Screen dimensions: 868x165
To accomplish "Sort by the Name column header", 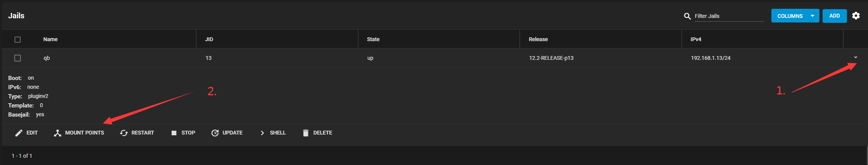I will [x=50, y=39].
